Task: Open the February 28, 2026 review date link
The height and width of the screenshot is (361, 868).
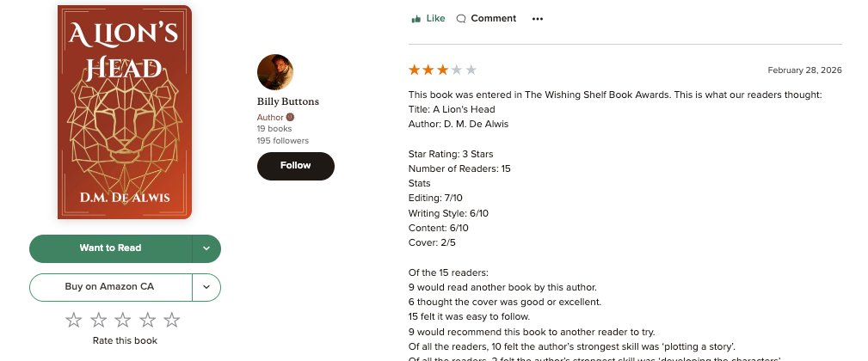Action: click(x=804, y=70)
